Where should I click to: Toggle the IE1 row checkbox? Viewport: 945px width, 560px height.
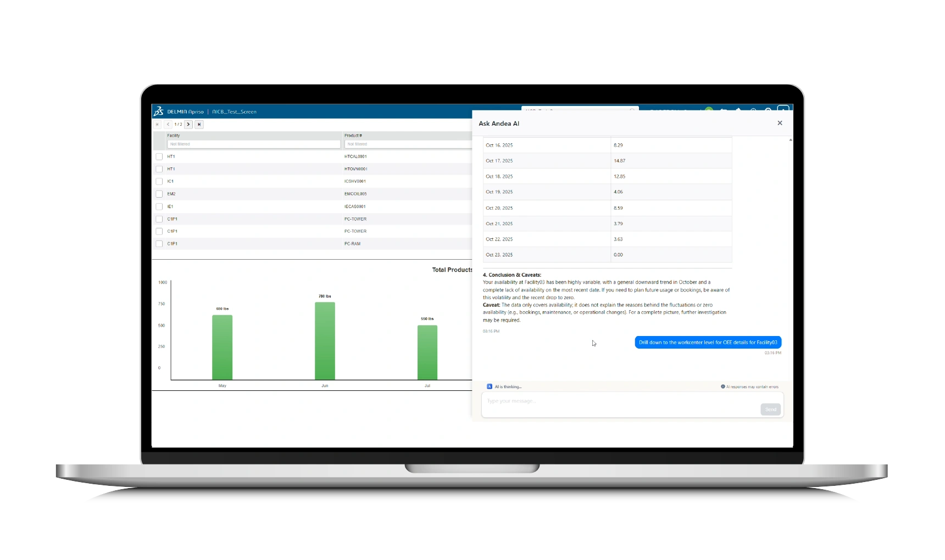[x=159, y=206]
